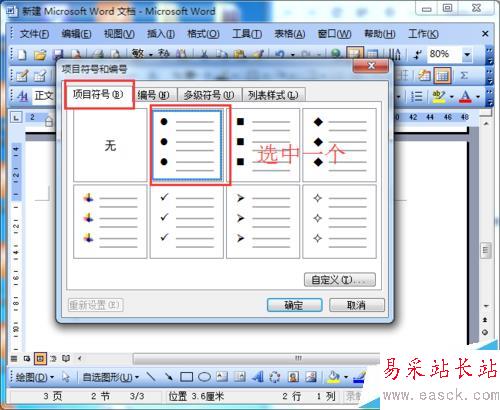Click the 自定义(T)... customize button

tap(340, 280)
